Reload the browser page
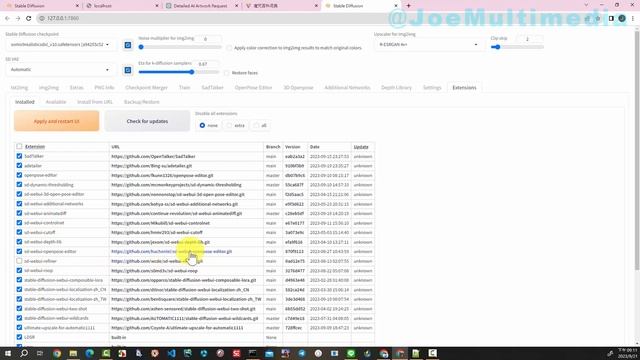The width and height of the screenshot is (640, 360). [x=29, y=18]
